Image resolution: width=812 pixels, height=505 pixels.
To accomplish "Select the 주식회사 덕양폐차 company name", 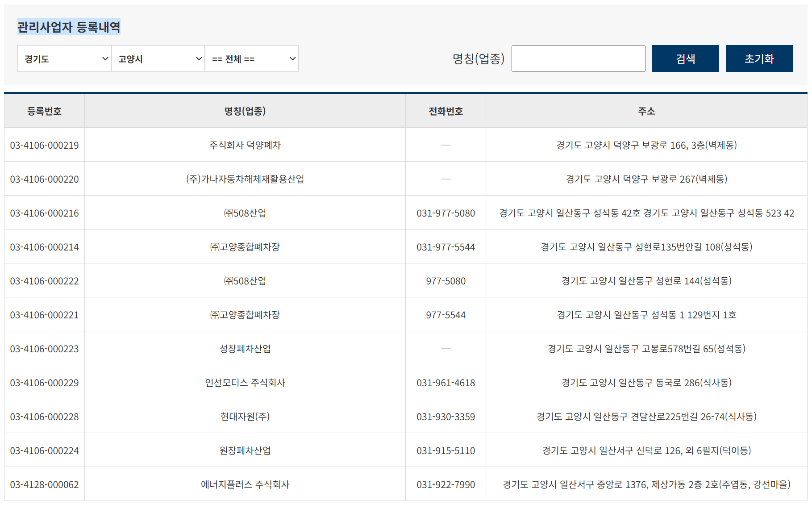I will coord(245,145).
